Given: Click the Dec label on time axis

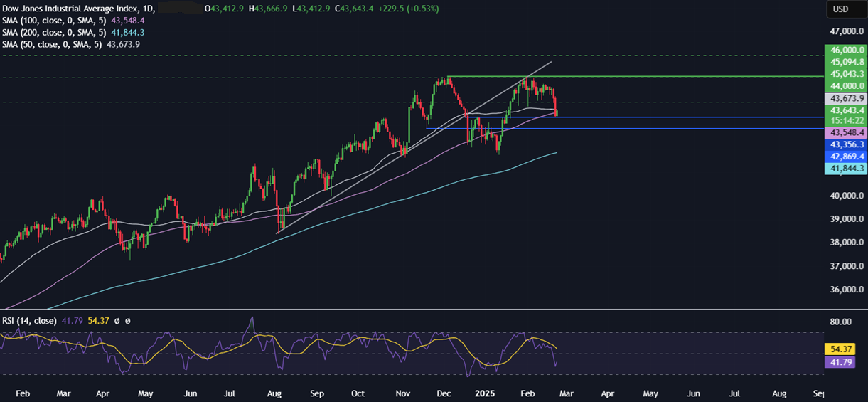Looking at the screenshot, I should [x=444, y=393].
